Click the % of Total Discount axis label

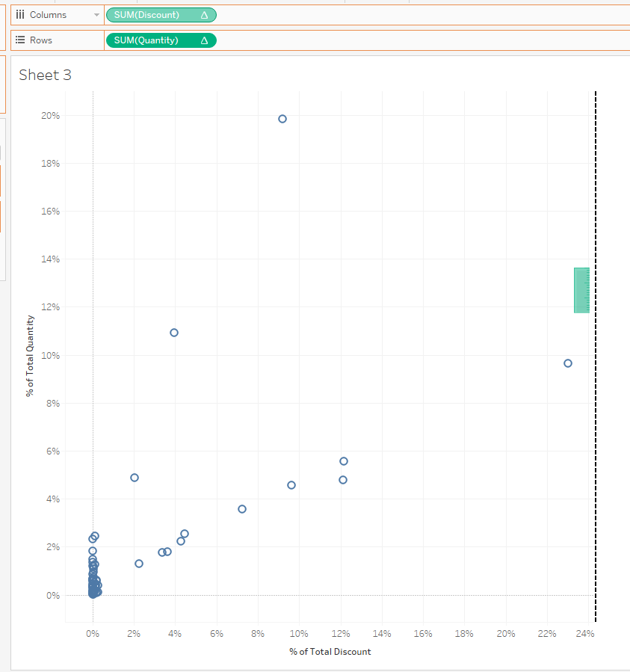pos(330,651)
